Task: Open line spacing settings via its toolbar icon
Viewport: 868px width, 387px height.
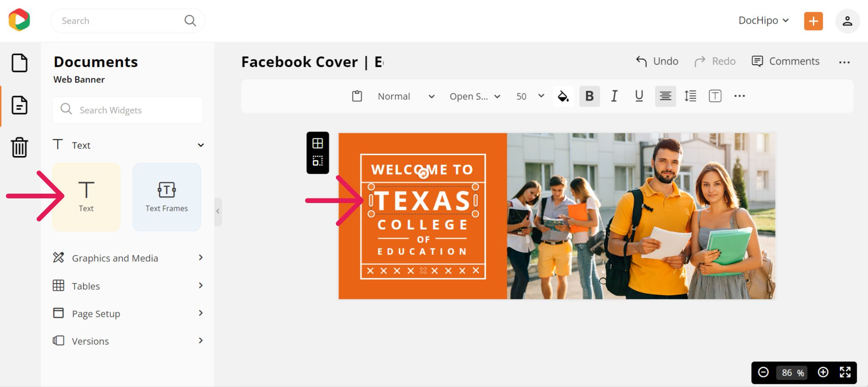Action: [690, 96]
